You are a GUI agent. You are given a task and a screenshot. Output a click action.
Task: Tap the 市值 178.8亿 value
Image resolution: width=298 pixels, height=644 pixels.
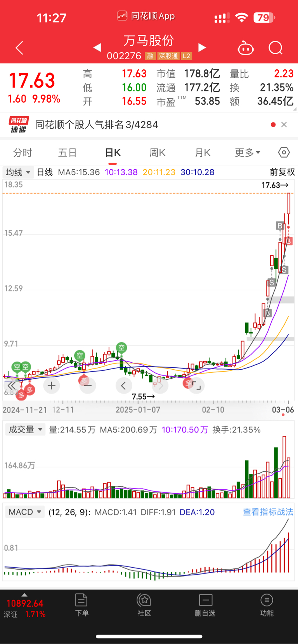[x=202, y=74]
